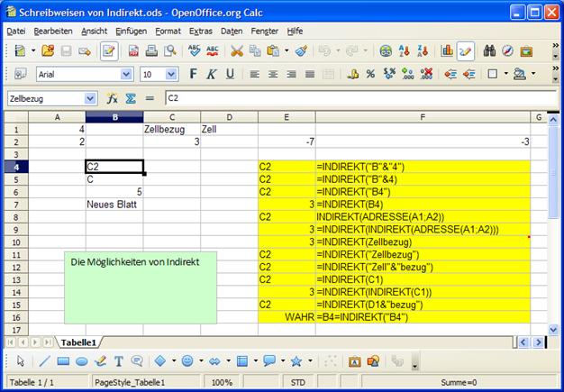Open the chart insert tool
The width and height of the screenshot is (564, 392).
447,51
